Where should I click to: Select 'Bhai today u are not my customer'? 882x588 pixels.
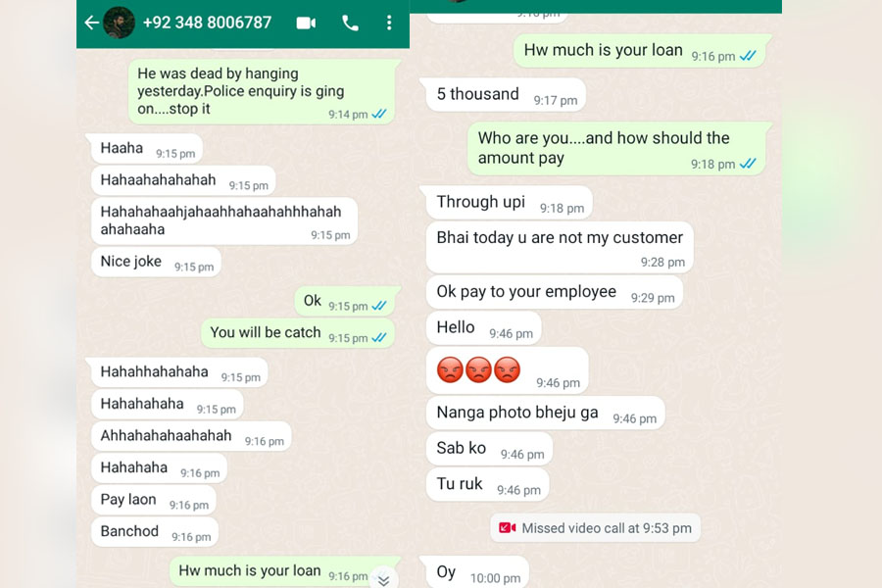click(x=560, y=248)
